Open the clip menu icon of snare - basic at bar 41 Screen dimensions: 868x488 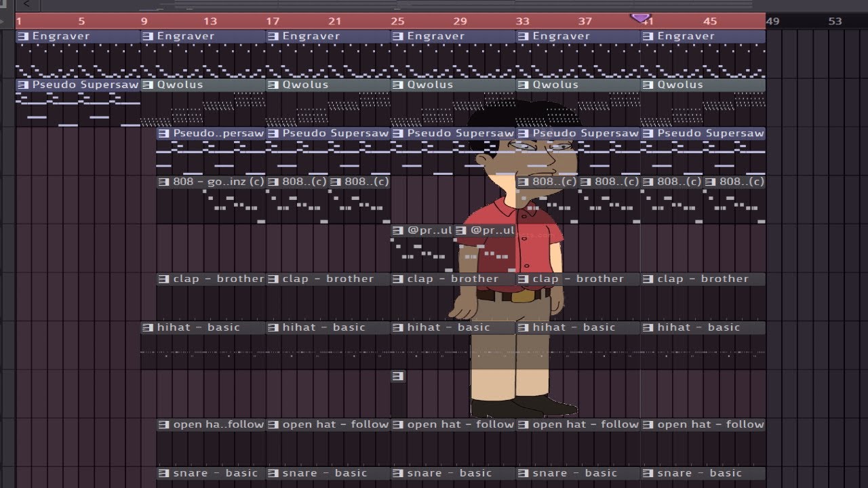[x=648, y=473]
